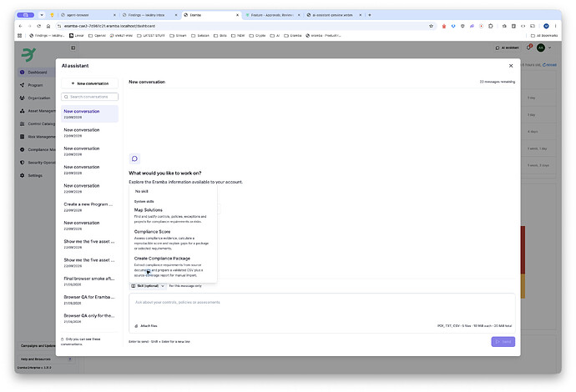Expand the user menu chevron
The height and width of the screenshot is (392, 576).
550,48
